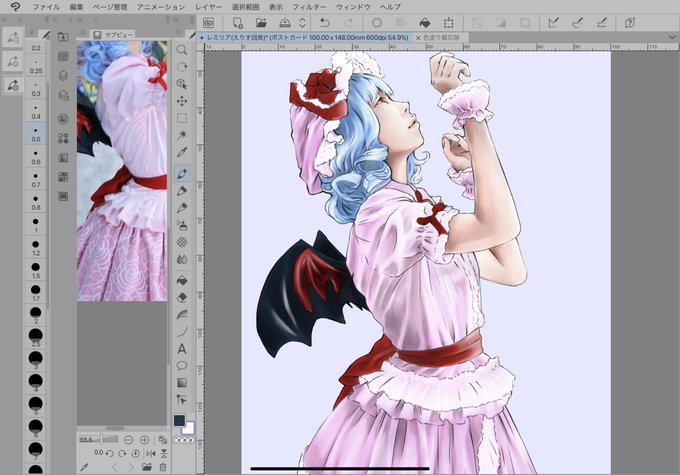680x475 pixels.
Task: Select the Gradient tool
Action: click(x=182, y=383)
